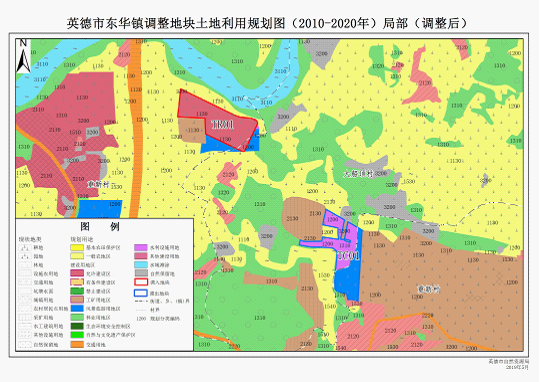Image resolution: width=540 pixels, height=382 pixels.
Task: Click the blue 风景旅游用地区 legend swatch
Action: [x=77, y=309]
